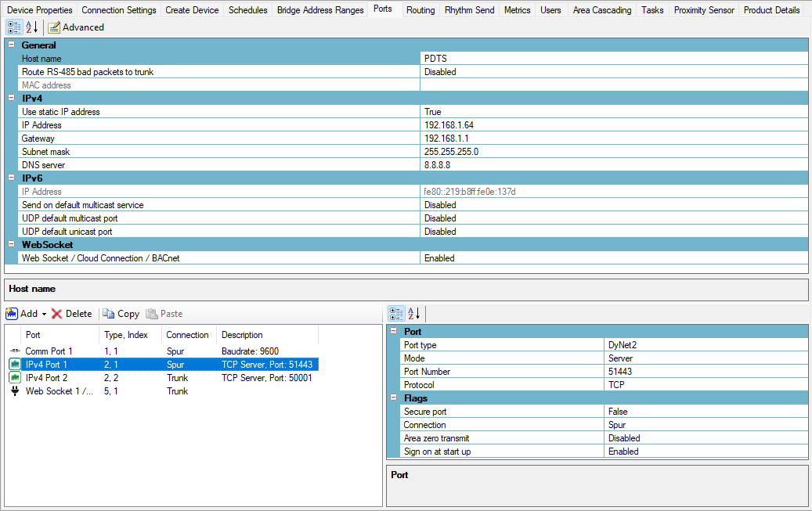Click the Advanced properties button

(76, 27)
